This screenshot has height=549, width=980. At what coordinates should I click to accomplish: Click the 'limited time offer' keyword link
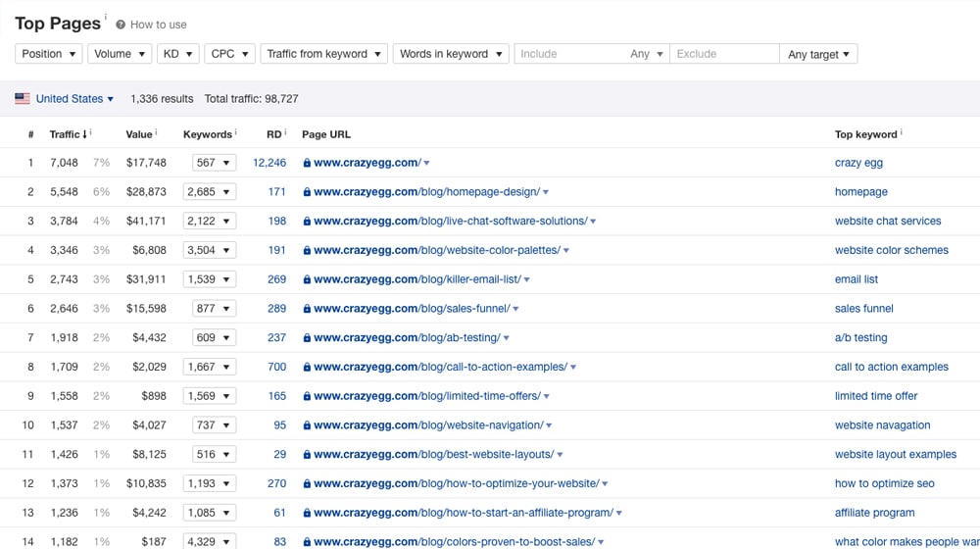click(x=876, y=396)
